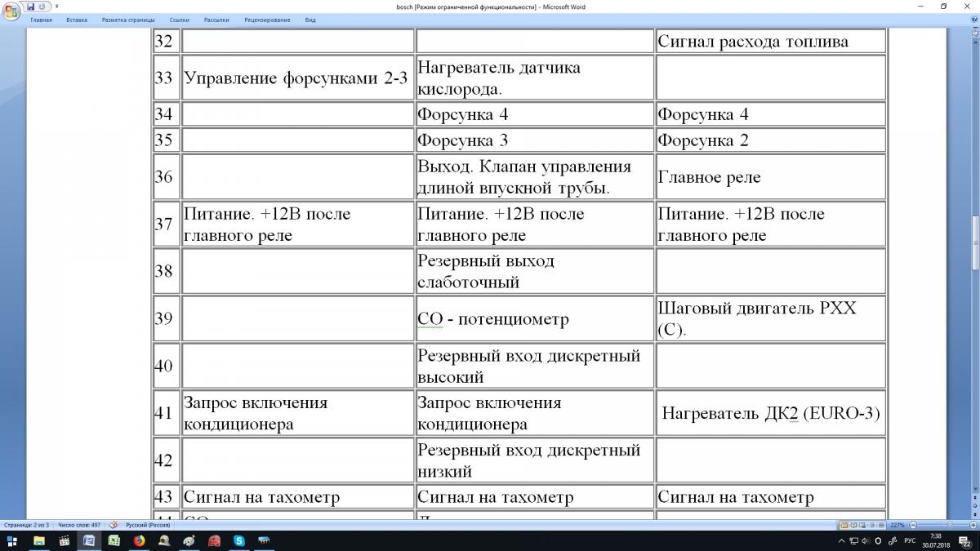Click the cell 'Шаговый двигатель РХХ (С).'
Screen dimensions: 980x551
click(x=771, y=318)
